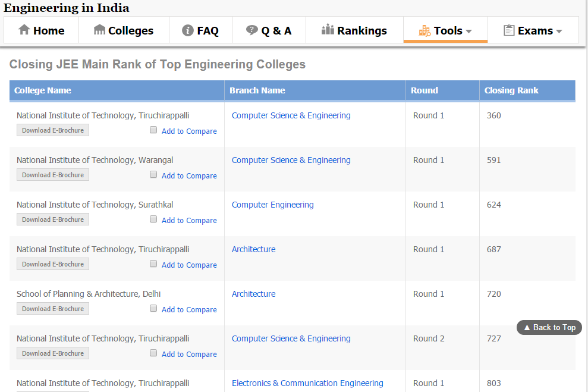The height and width of the screenshot is (392, 588).
Task: Download E-Brochure for NIT Warangal
Action: (x=53, y=175)
